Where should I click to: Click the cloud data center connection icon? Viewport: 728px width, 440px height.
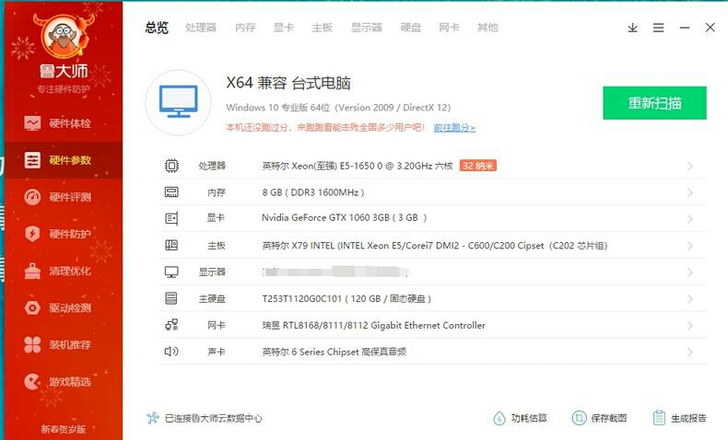(x=153, y=418)
